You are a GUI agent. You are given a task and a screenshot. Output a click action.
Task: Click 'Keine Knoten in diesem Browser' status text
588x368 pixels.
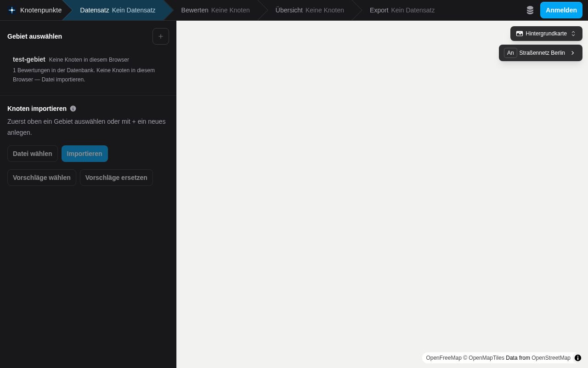point(89,60)
